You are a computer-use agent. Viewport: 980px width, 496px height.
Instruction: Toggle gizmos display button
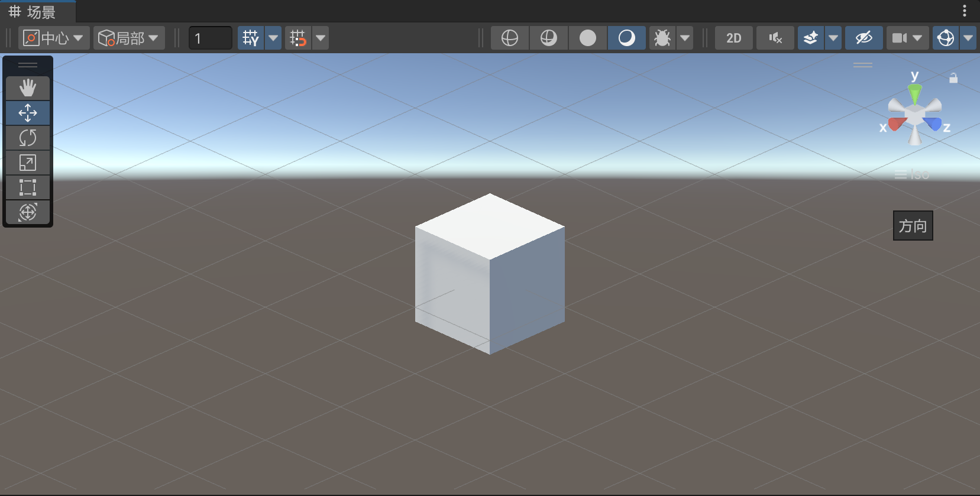click(946, 38)
